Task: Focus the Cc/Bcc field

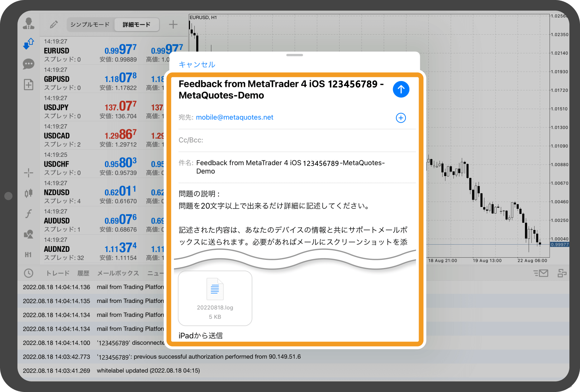Action: coord(297,140)
